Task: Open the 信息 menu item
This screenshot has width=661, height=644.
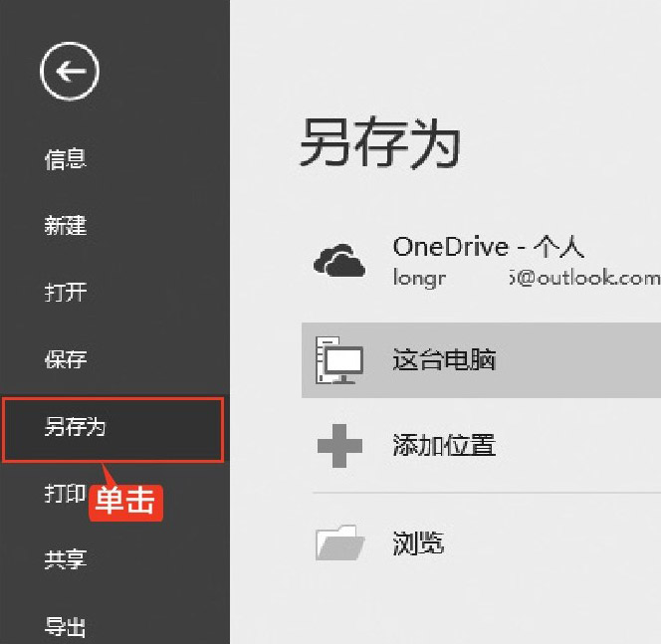Action: tap(66, 159)
